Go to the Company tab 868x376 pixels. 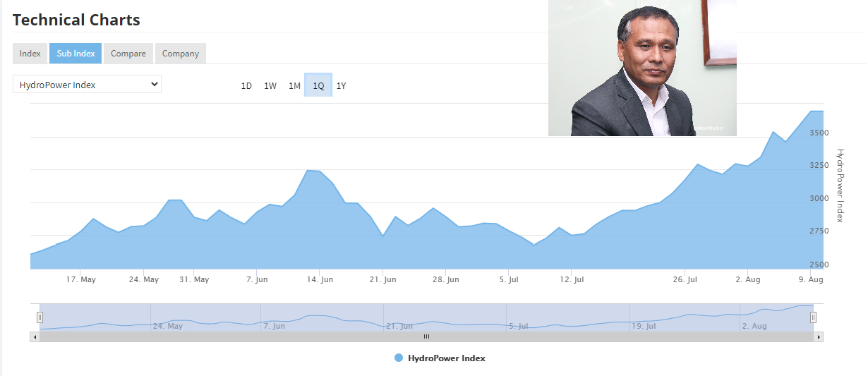pyautogui.click(x=180, y=54)
